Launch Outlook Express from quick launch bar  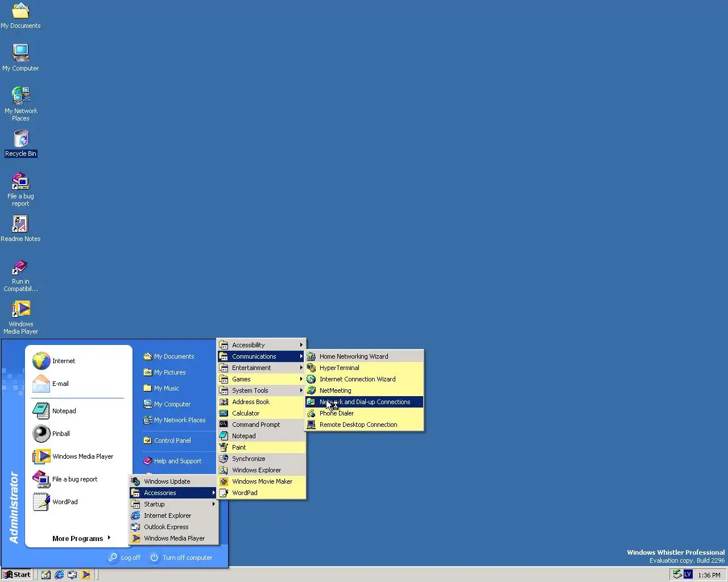pos(72,575)
